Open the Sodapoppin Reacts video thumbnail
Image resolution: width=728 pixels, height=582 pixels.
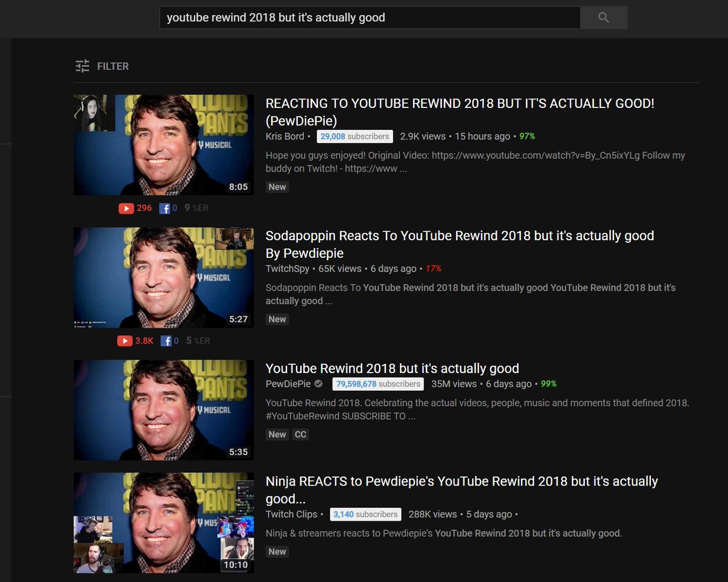pos(164,277)
